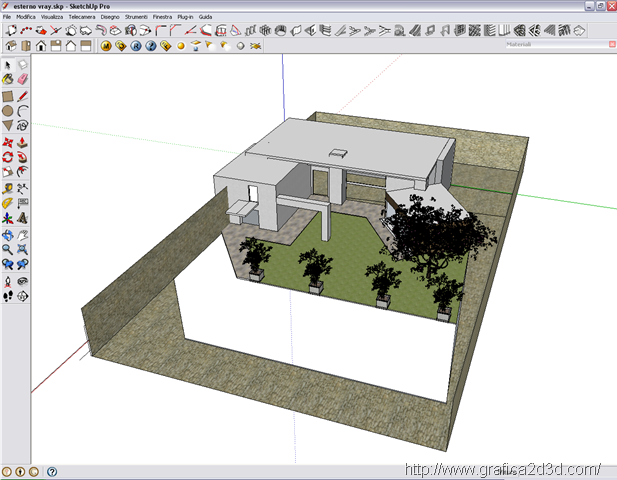Select the arrow Select tool
The height and width of the screenshot is (480, 617).
coord(8,64)
